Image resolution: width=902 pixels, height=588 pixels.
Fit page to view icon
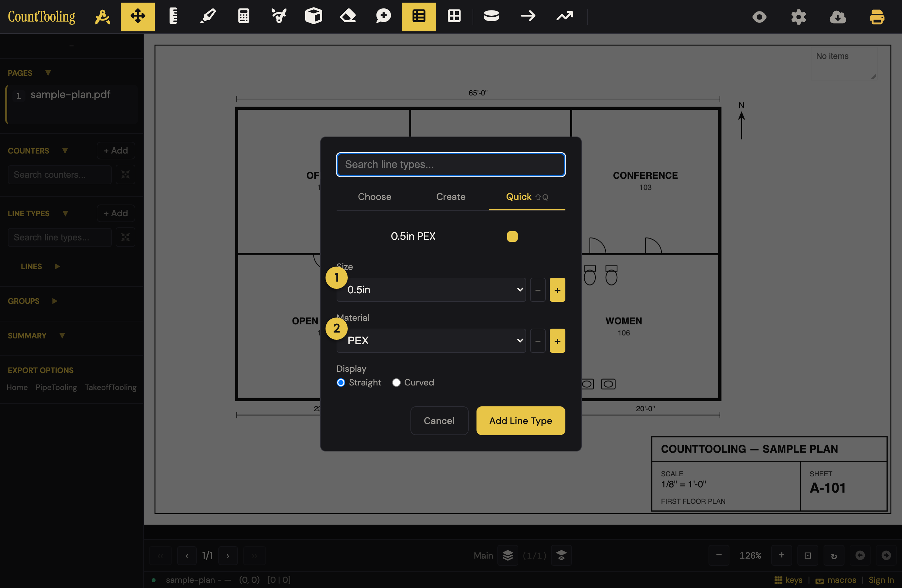click(808, 555)
